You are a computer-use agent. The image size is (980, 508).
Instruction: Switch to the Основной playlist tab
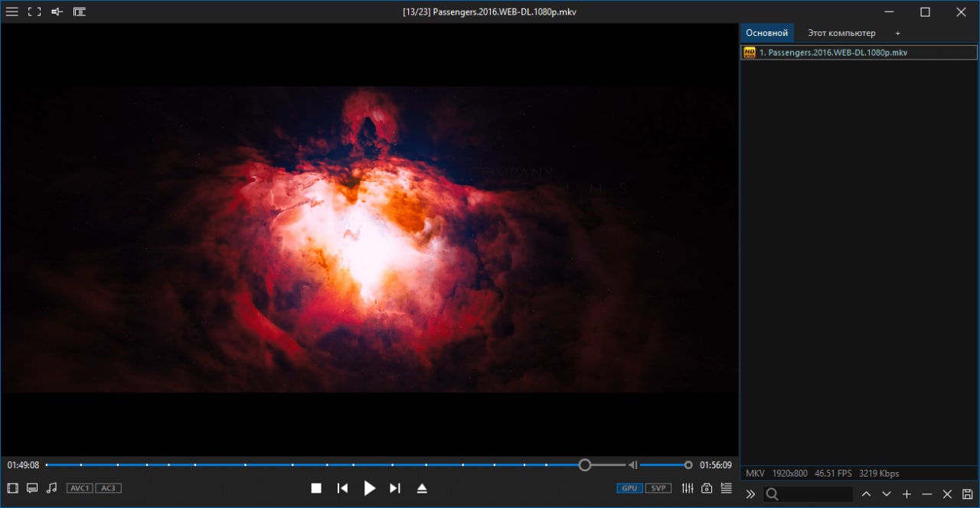point(767,33)
